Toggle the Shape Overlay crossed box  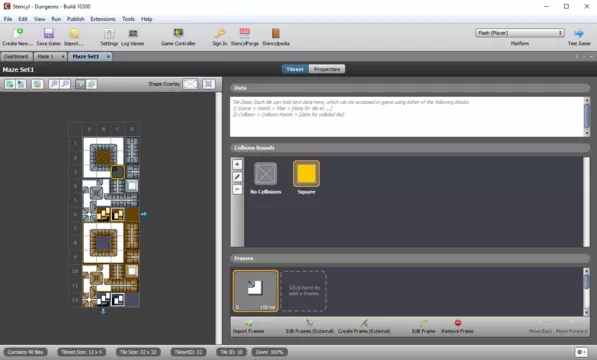coord(190,84)
